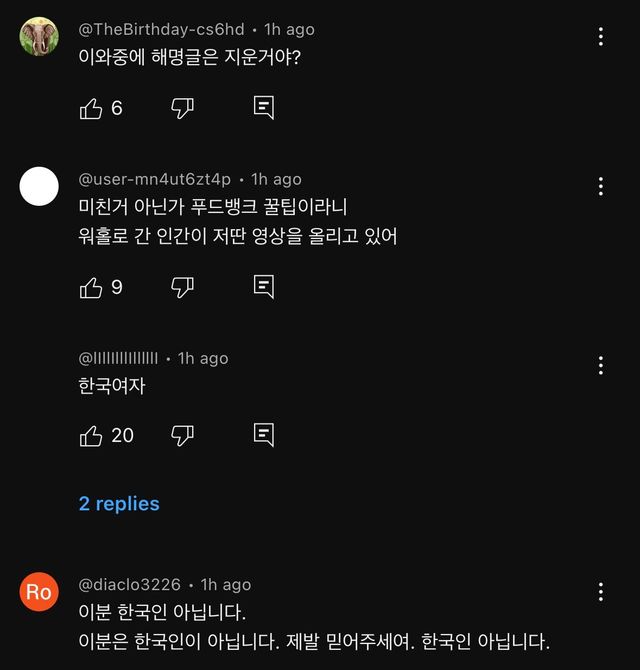Viewport: 640px width, 670px height.
Task: Open @diaclo3226 channel via username
Action: [130, 584]
